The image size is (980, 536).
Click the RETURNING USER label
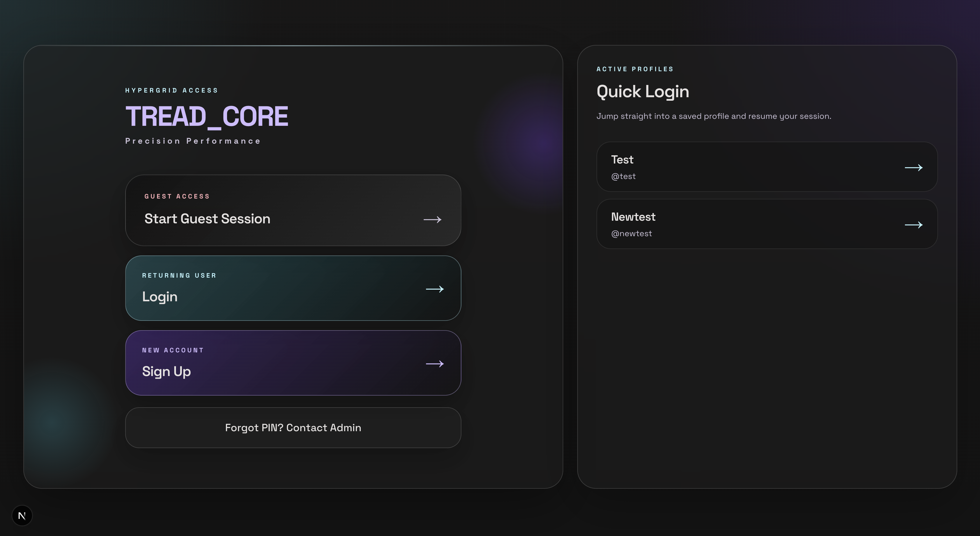[x=179, y=275]
